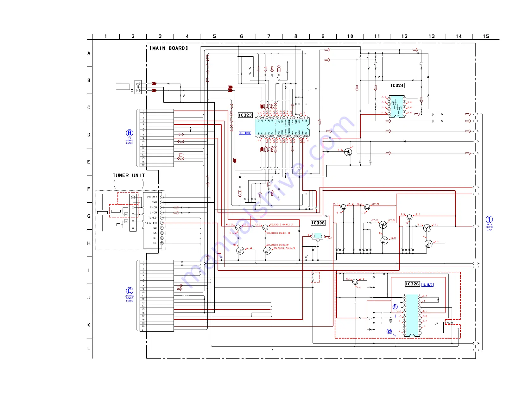The width and height of the screenshot is (532, 400).
Task: Click the +B (9.5V) tuner pin label
Action: coord(151,223)
